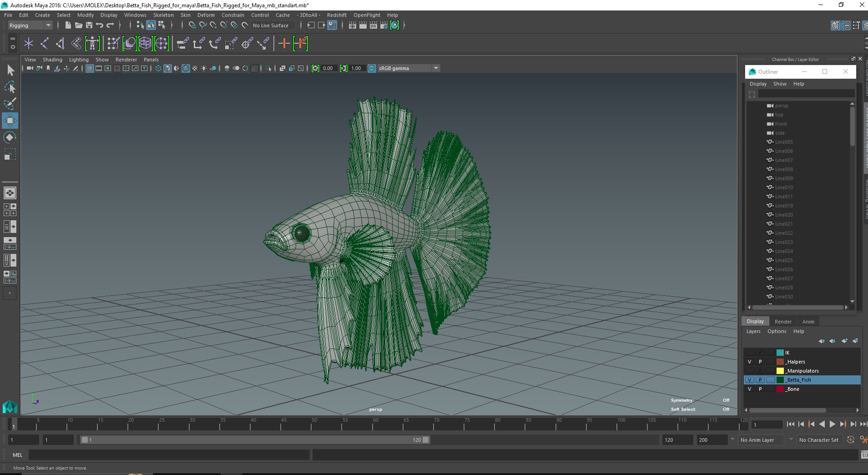Toggle visibility of the _Bone layer
This screenshot has height=475, width=868.
tap(750, 389)
